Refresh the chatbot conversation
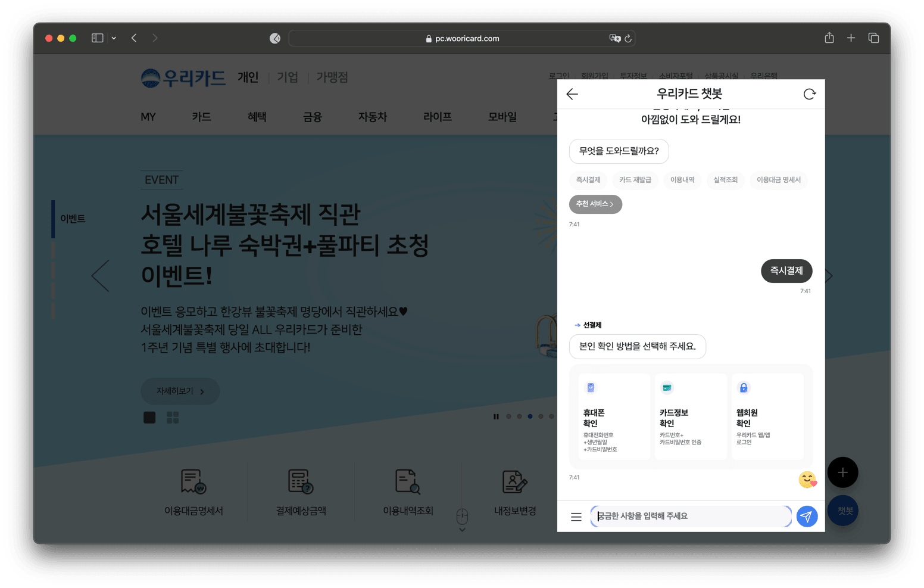Image resolution: width=924 pixels, height=588 pixels. [809, 94]
